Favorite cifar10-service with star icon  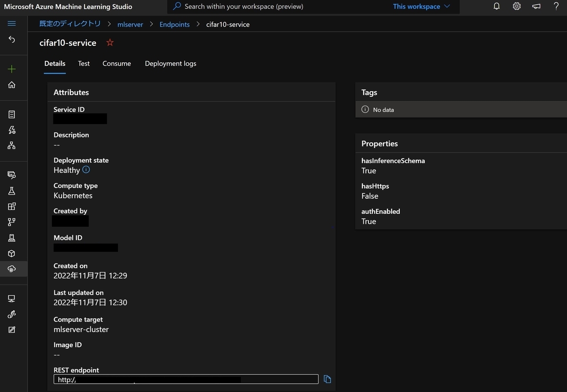(110, 43)
